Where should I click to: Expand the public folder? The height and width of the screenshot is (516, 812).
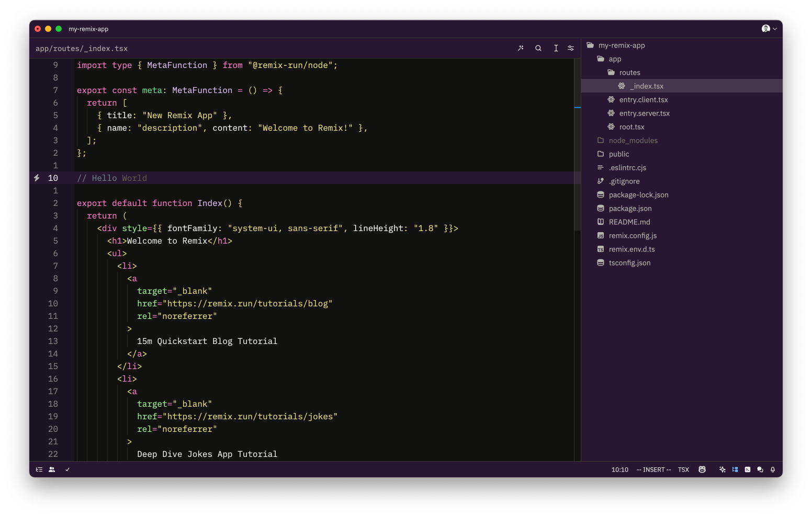point(682,154)
